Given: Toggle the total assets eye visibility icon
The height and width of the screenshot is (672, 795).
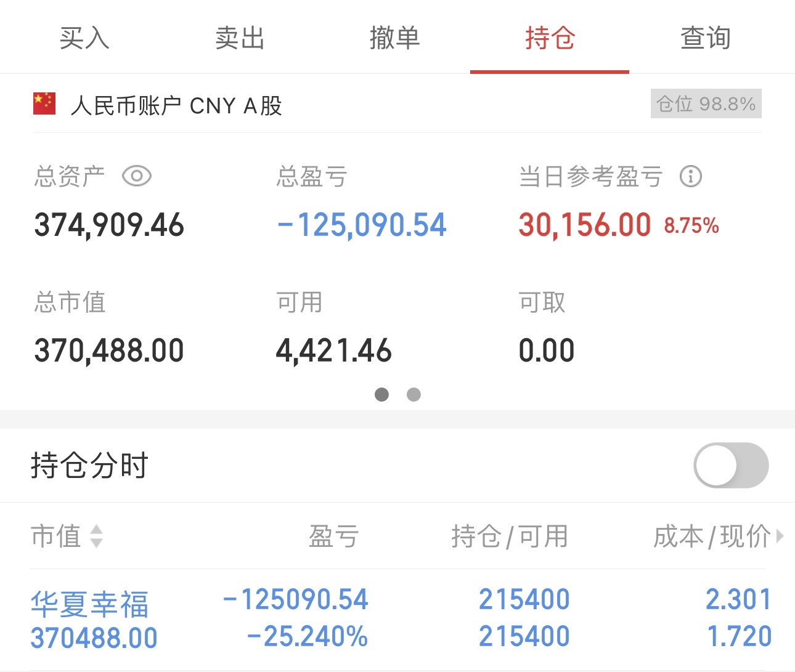Looking at the screenshot, I should pos(137,176).
